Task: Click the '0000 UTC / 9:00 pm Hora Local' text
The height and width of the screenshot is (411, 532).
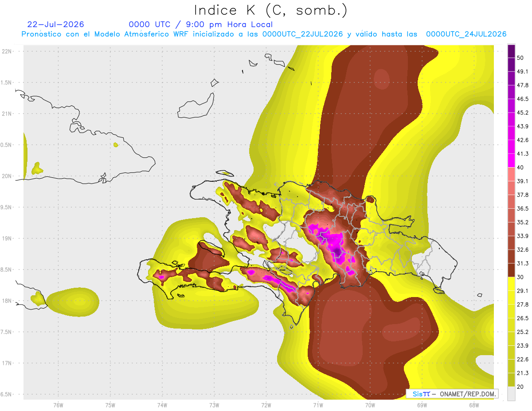Action: [x=200, y=24]
